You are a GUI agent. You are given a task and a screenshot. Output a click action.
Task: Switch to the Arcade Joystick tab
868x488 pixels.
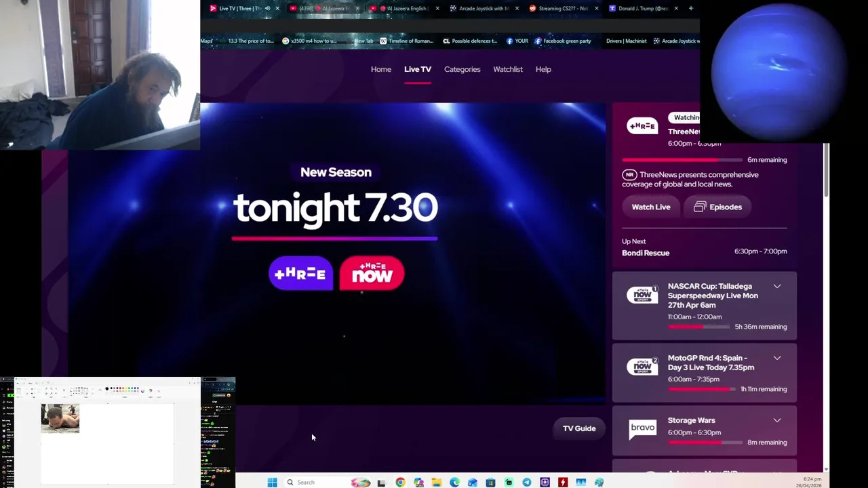[483, 8]
